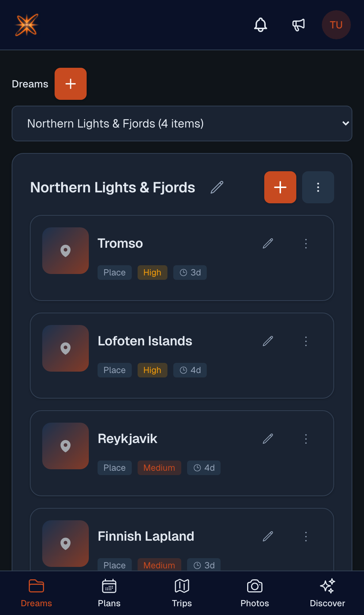Rename the Northern Lights & Fjords board

click(x=217, y=187)
